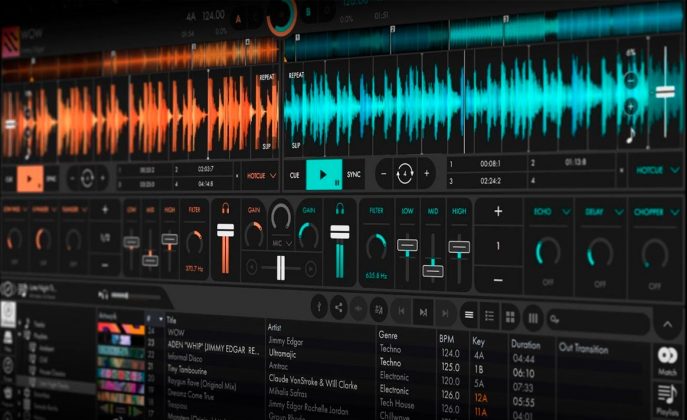Click the preview headphone icon above browser
Screen dimensions: 687x420
(103, 295)
